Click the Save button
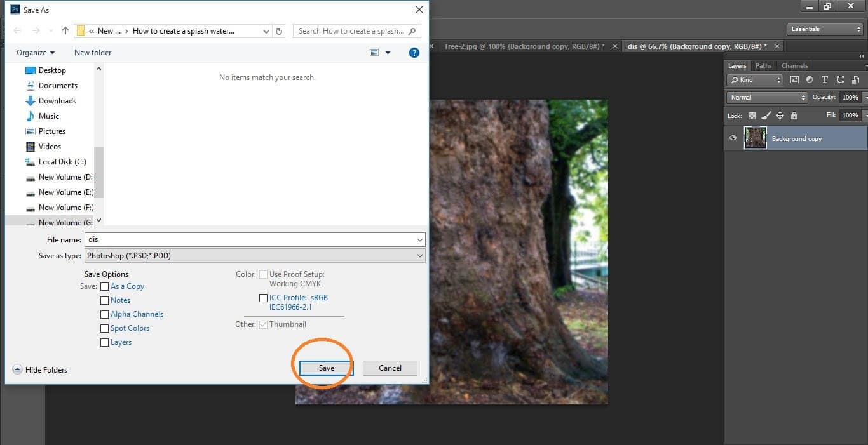The height and width of the screenshot is (445, 868). pyautogui.click(x=325, y=368)
